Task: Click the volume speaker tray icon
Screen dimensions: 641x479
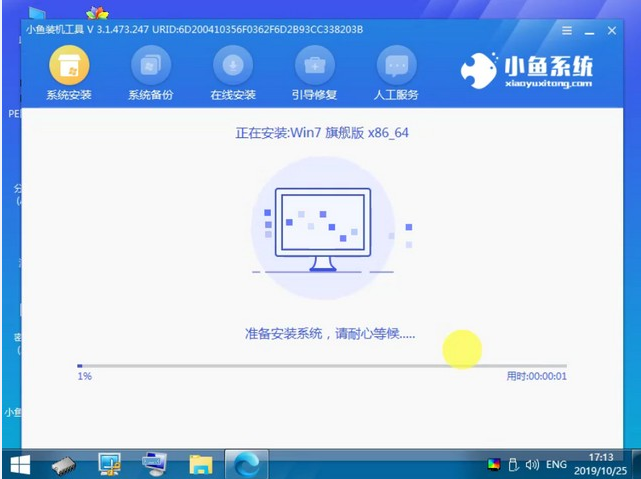Action: tap(532, 464)
